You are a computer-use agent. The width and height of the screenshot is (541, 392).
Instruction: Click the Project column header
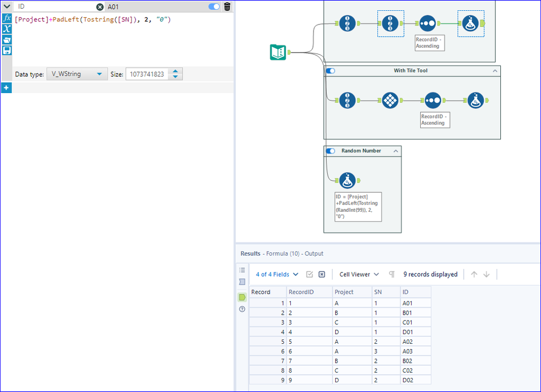tap(352, 292)
